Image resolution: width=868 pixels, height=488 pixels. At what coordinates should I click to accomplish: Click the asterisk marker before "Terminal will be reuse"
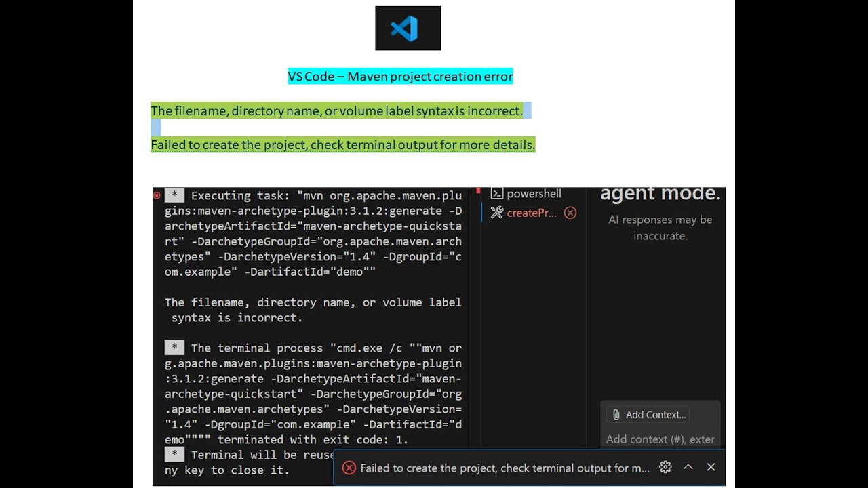pyautogui.click(x=174, y=454)
